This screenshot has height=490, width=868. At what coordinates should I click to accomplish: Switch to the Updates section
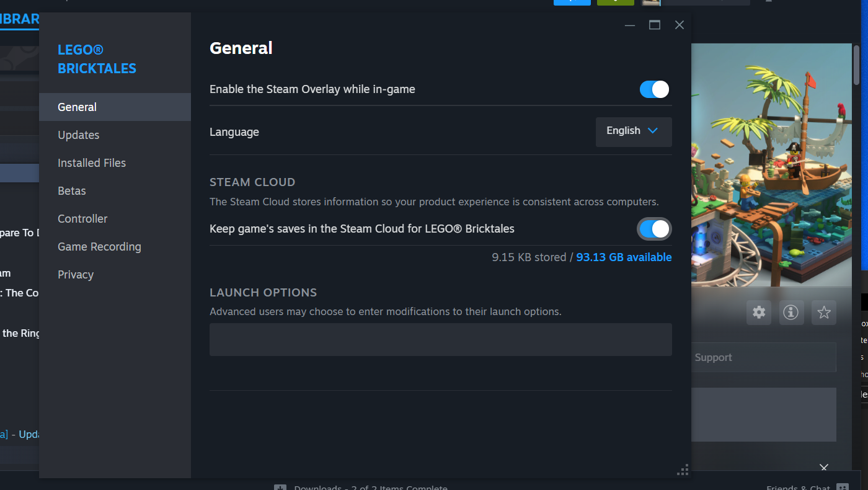[x=79, y=135]
